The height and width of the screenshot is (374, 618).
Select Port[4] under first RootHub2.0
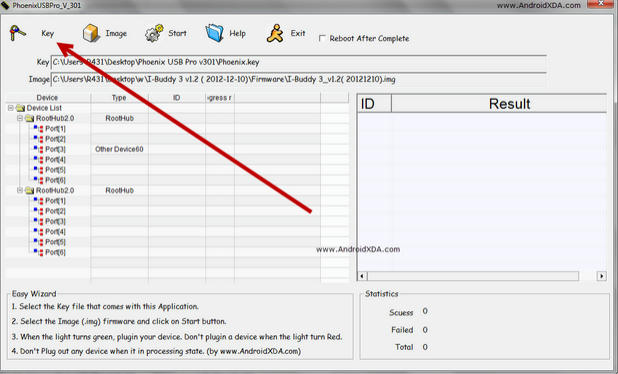point(55,159)
